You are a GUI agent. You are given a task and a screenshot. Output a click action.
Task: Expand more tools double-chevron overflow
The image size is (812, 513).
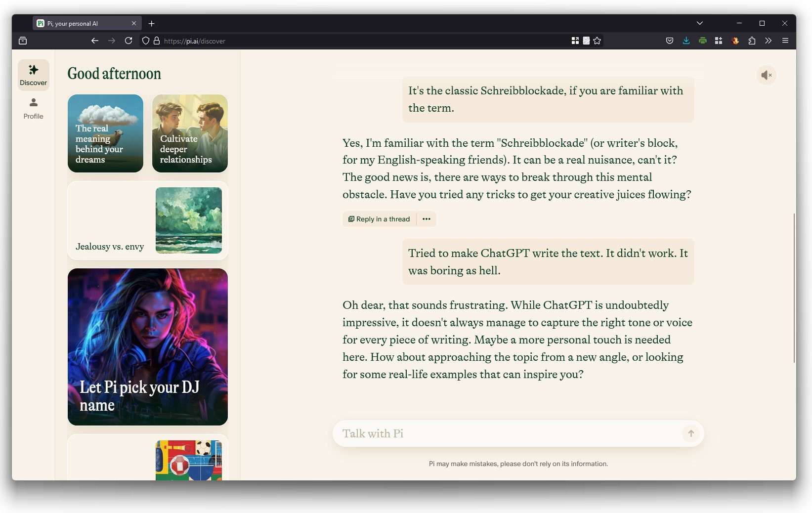(x=768, y=41)
